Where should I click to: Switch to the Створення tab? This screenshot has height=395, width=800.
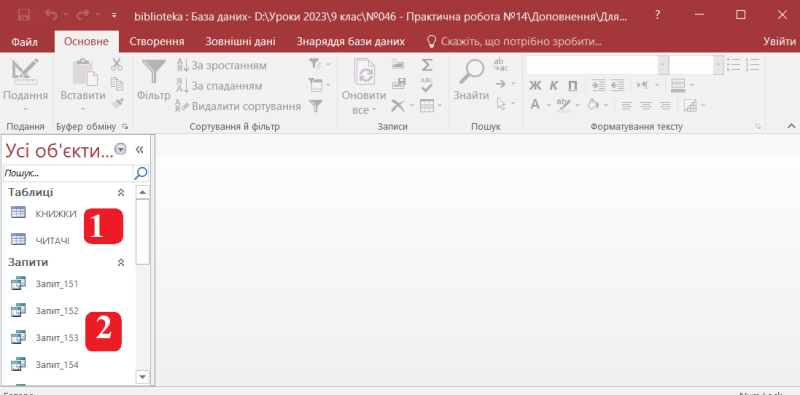point(157,42)
